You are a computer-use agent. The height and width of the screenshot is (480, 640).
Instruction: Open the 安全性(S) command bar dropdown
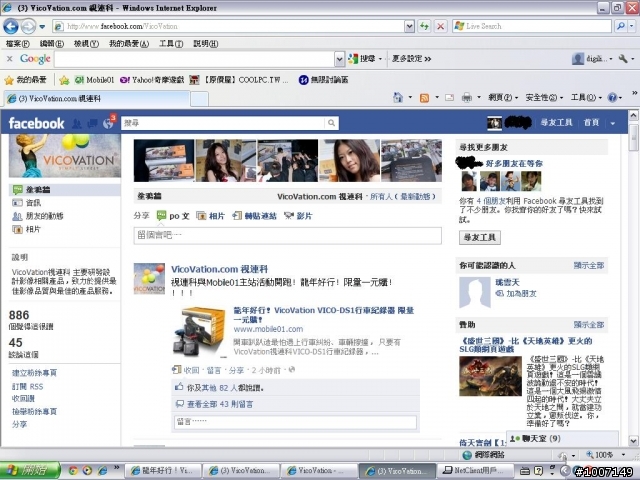click(x=544, y=98)
